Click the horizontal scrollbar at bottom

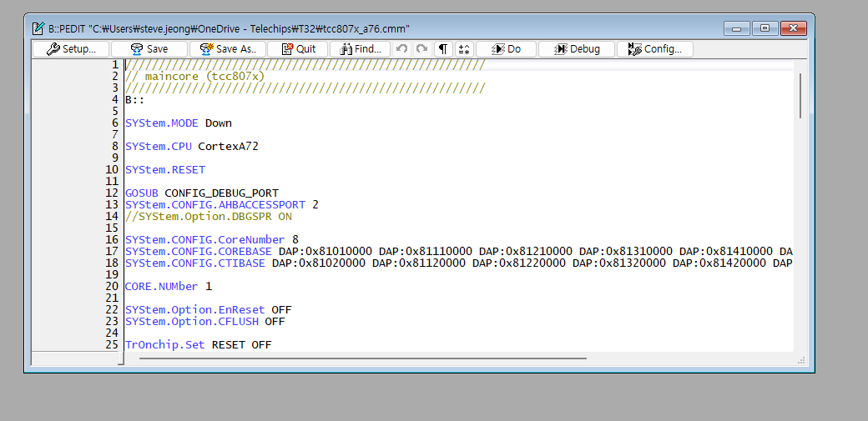coord(363,358)
